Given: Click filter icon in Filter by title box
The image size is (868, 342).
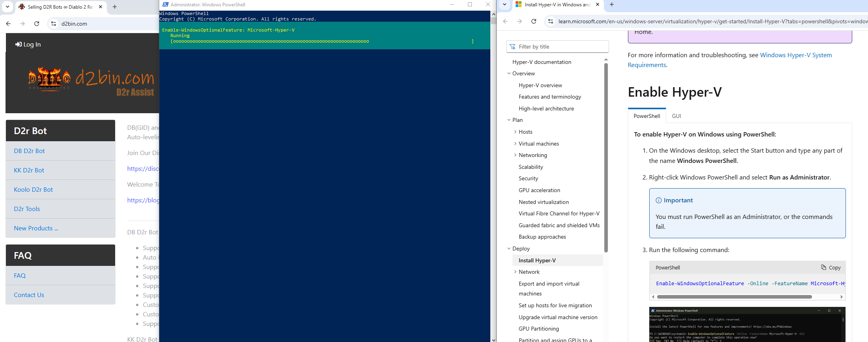Looking at the screenshot, I should [x=512, y=47].
